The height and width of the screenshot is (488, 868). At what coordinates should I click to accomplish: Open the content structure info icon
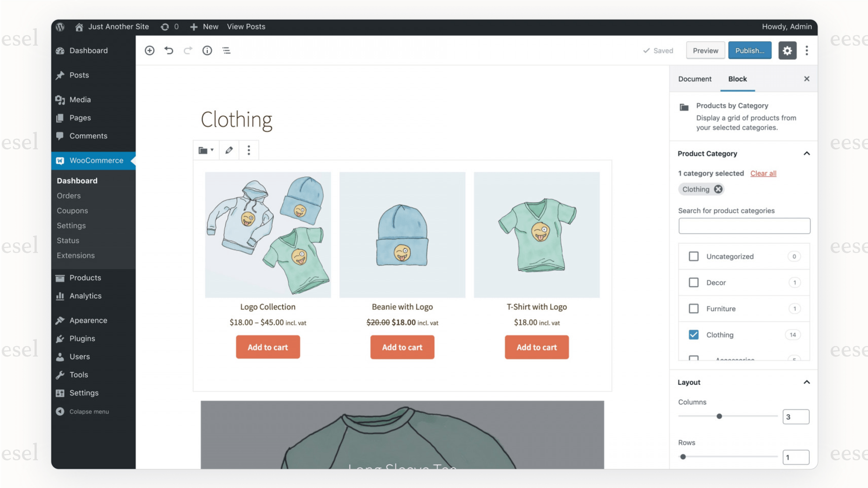(x=207, y=50)
